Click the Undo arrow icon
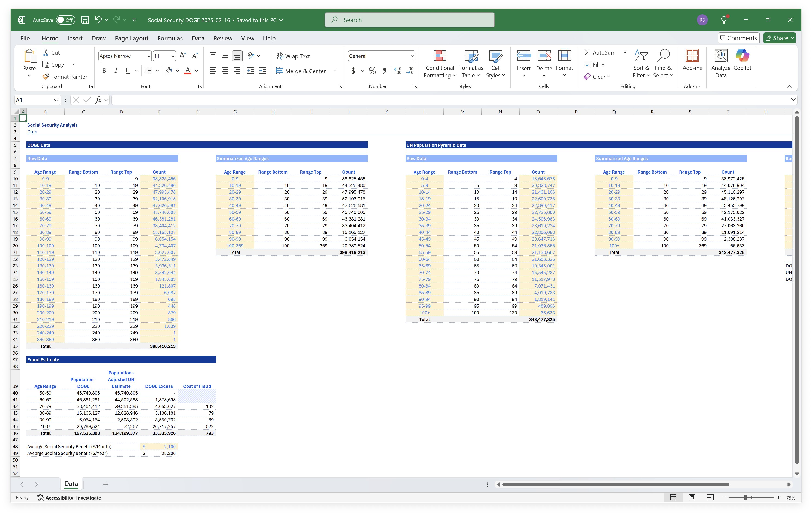The height and width of the screenshot is (515, 812). tap(98, 20)
